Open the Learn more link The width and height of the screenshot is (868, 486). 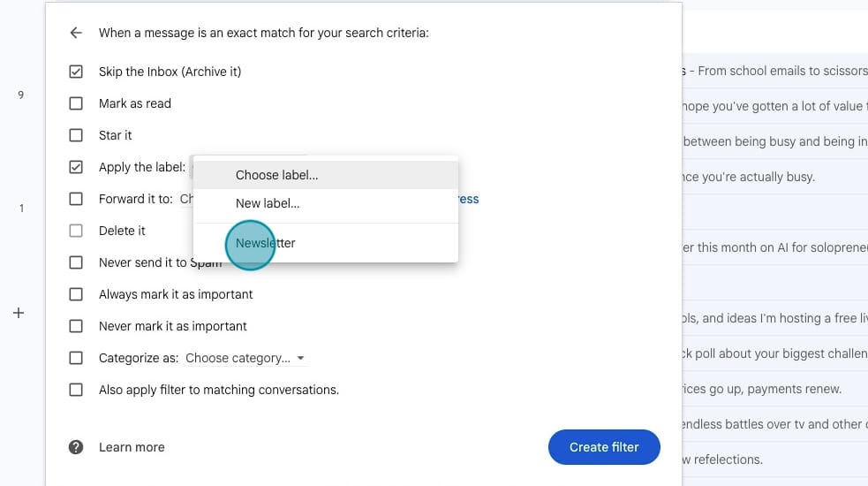pyautogui.click(x=132, y=447)
